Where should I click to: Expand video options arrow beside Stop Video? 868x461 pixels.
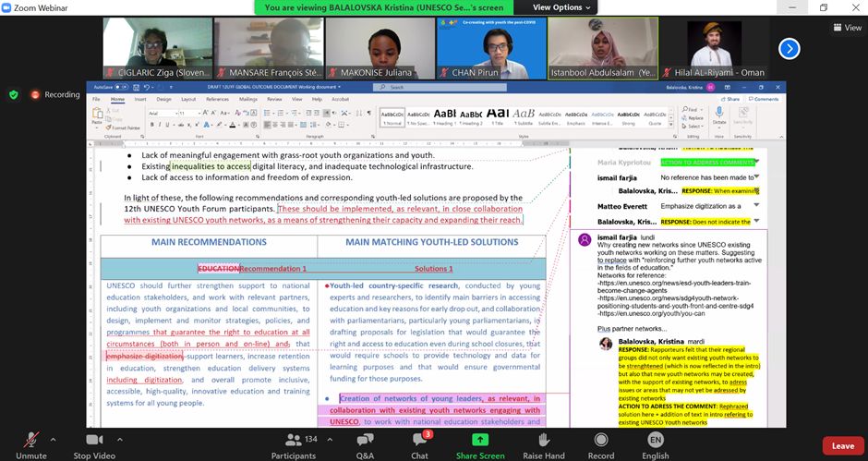point(125,439)
